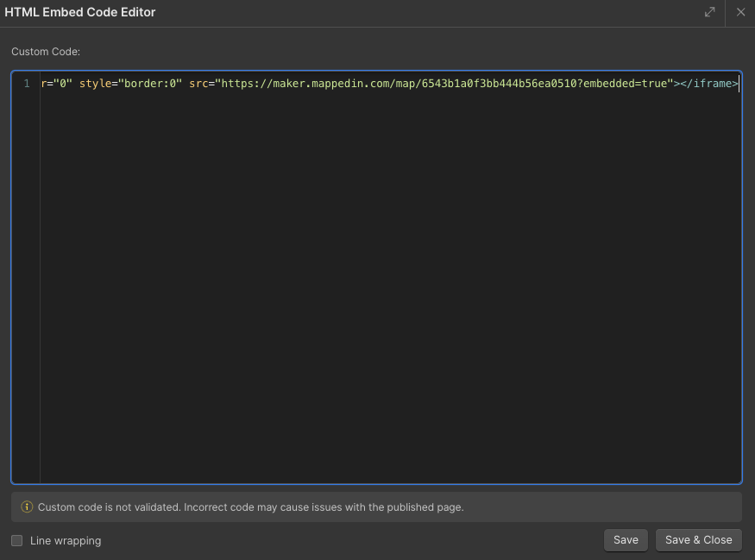Click the HTML Embed Code Editor title

80,12
